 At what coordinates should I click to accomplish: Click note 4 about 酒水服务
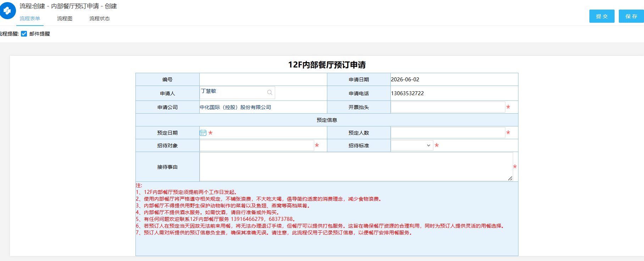[x=209, y=212]
